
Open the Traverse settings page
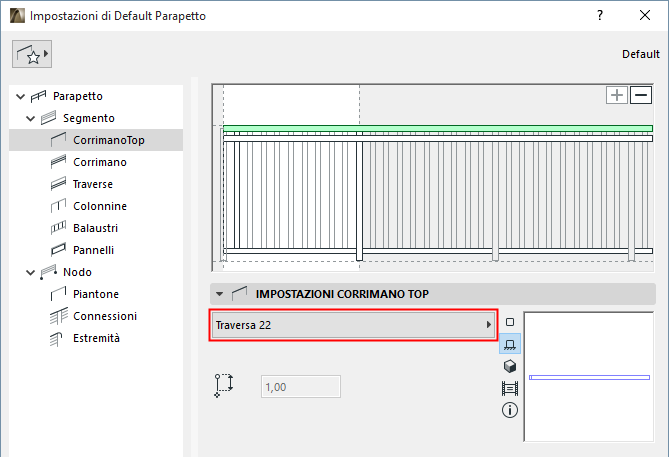93,184
